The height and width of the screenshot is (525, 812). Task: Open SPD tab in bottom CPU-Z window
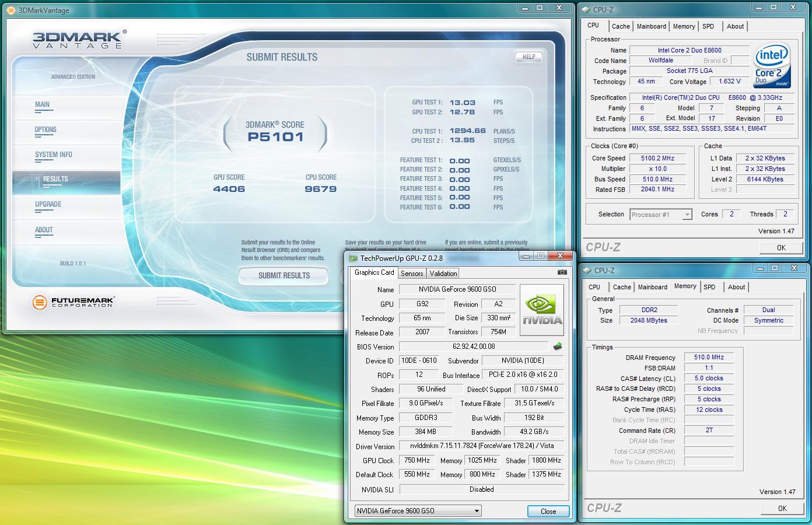709,287
